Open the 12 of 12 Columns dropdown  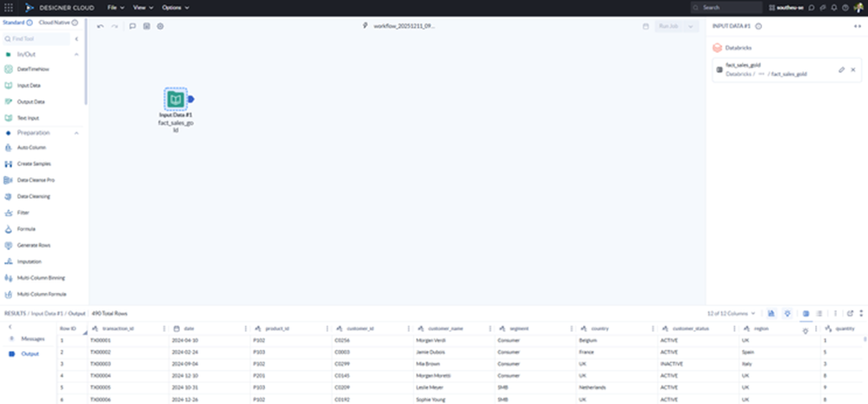(731, 314)
